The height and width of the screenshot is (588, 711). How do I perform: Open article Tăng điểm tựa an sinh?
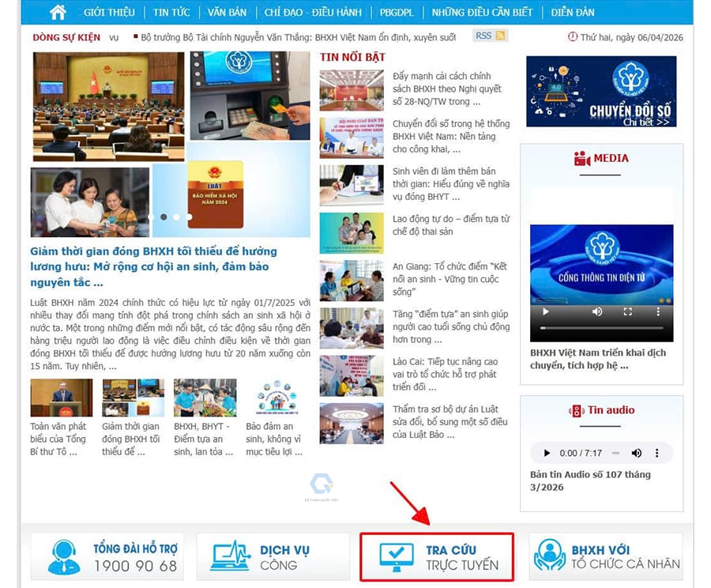click(x=451, y=326)
